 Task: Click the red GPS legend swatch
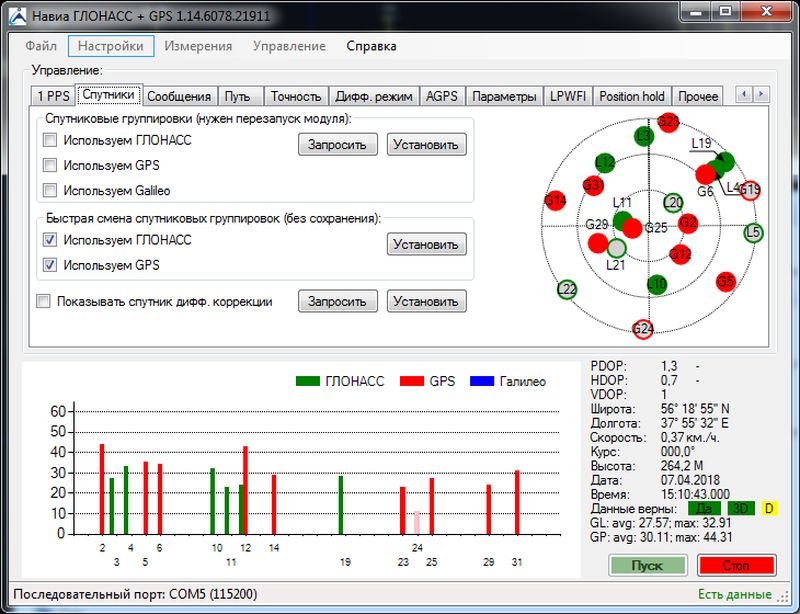coord(412,381)
